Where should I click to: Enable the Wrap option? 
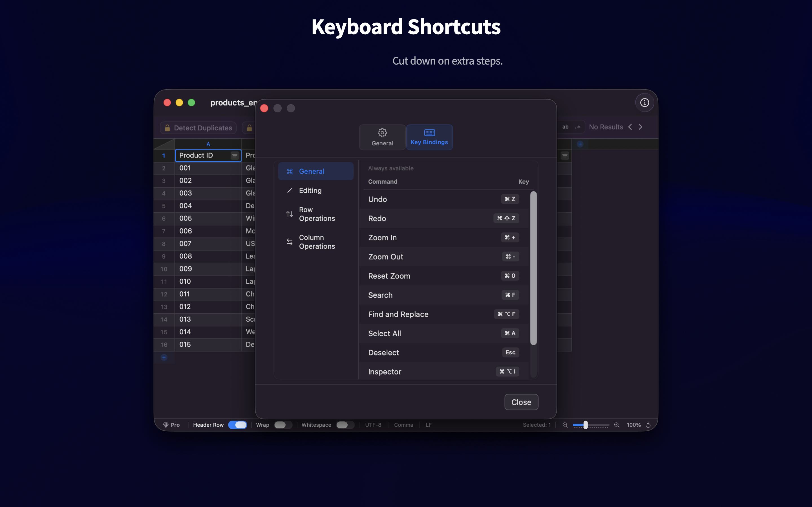tap(282, 424)
